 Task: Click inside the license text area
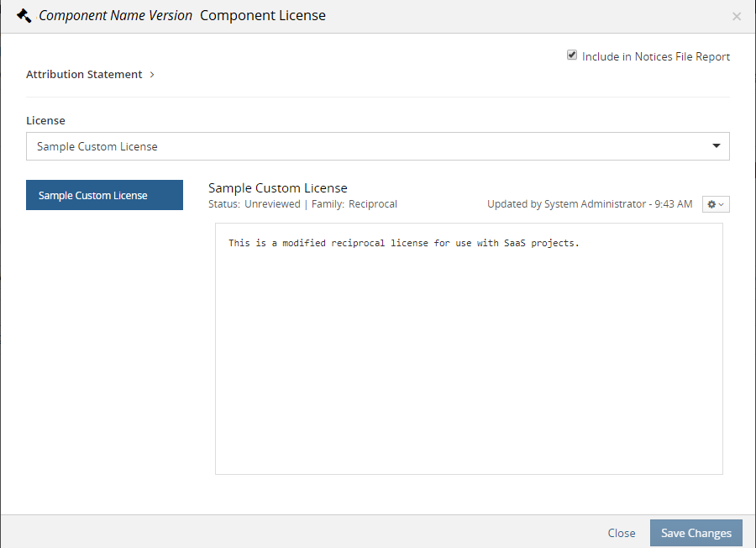click(469, 353)
